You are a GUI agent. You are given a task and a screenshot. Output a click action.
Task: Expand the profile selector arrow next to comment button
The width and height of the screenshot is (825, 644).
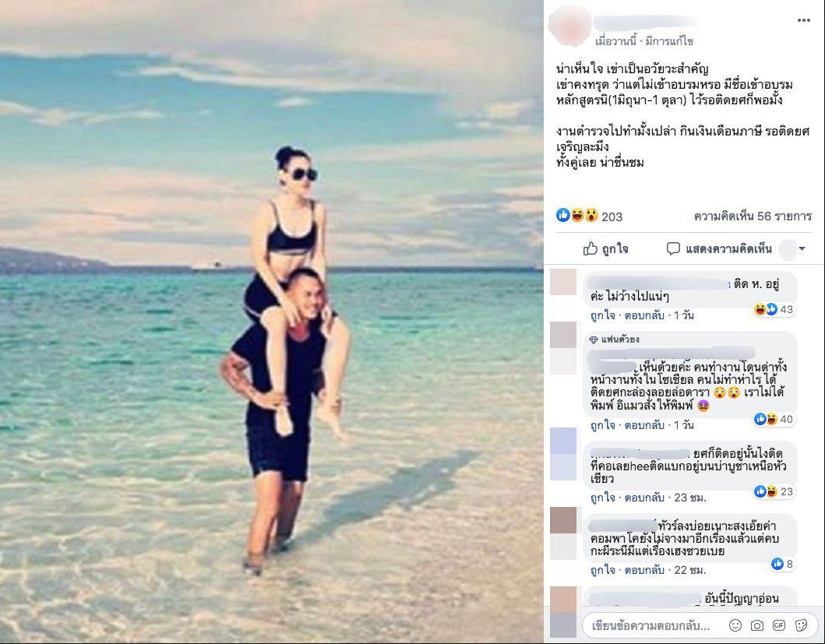coord(802,249)
